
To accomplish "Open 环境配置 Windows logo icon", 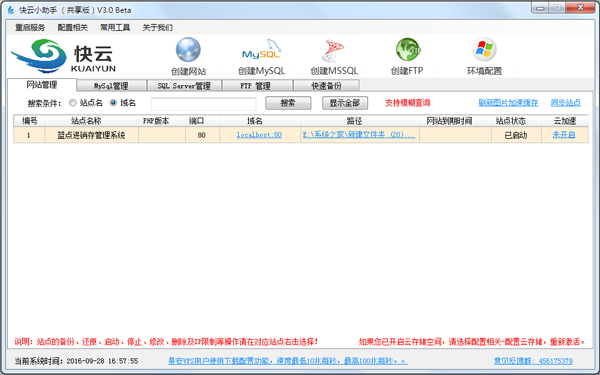I will tap(484, 50).
